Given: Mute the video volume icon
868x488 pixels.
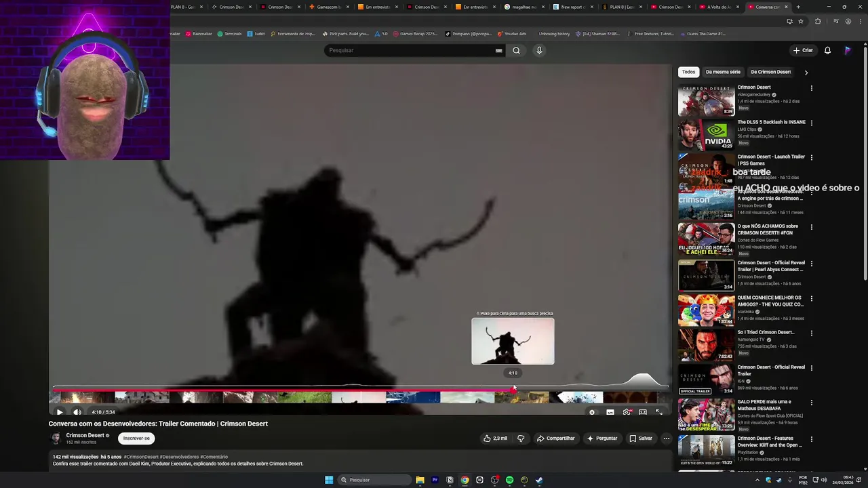Looking at the screenshot, I should tap(77, 412).
